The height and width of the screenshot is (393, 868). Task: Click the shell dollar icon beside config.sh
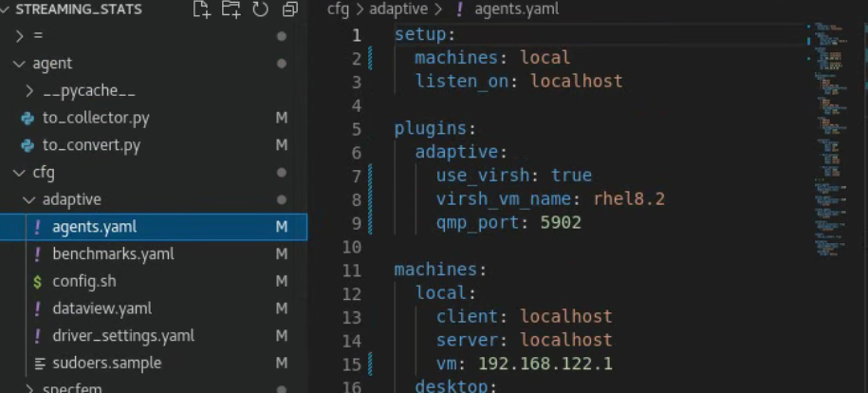pyautogui.click(x=37, y=282)
